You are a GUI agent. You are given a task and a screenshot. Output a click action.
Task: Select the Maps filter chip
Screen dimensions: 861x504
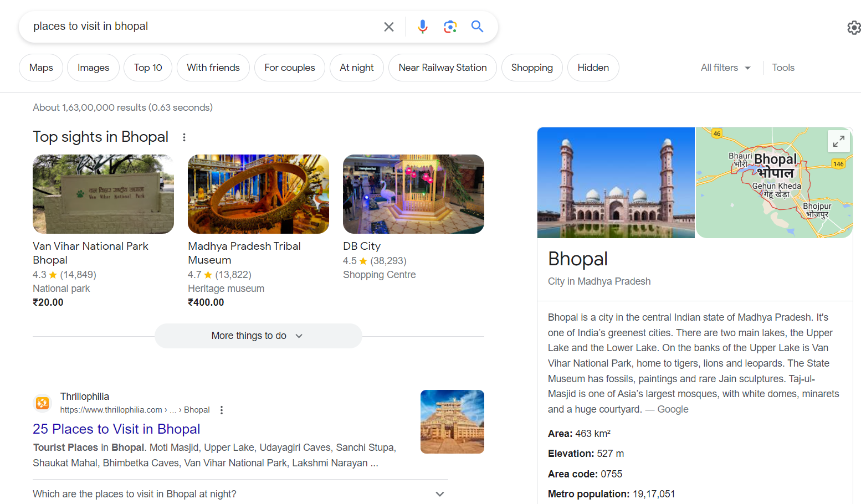[x=41, y=68]
